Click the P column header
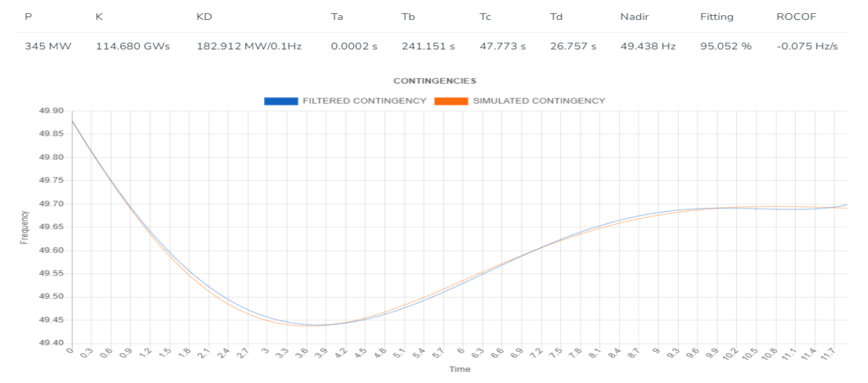 pyautogui.click(x=28, y=16)
